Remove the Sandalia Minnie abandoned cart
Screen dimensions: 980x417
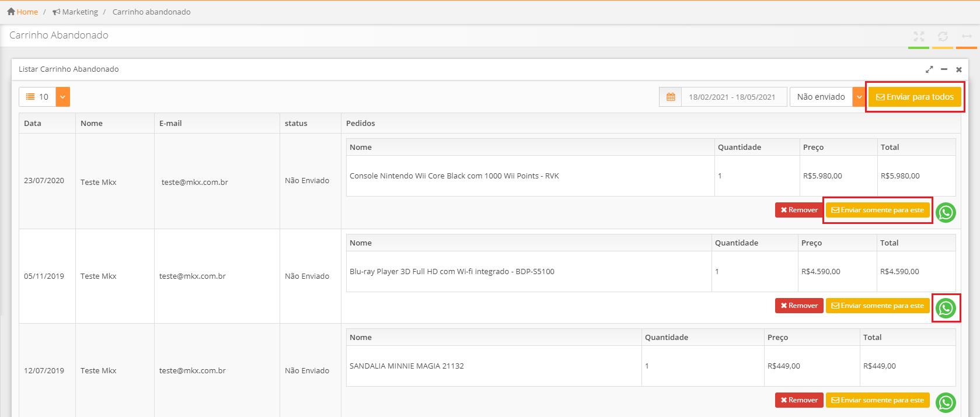pyautogui.click(x=799, y=400)
